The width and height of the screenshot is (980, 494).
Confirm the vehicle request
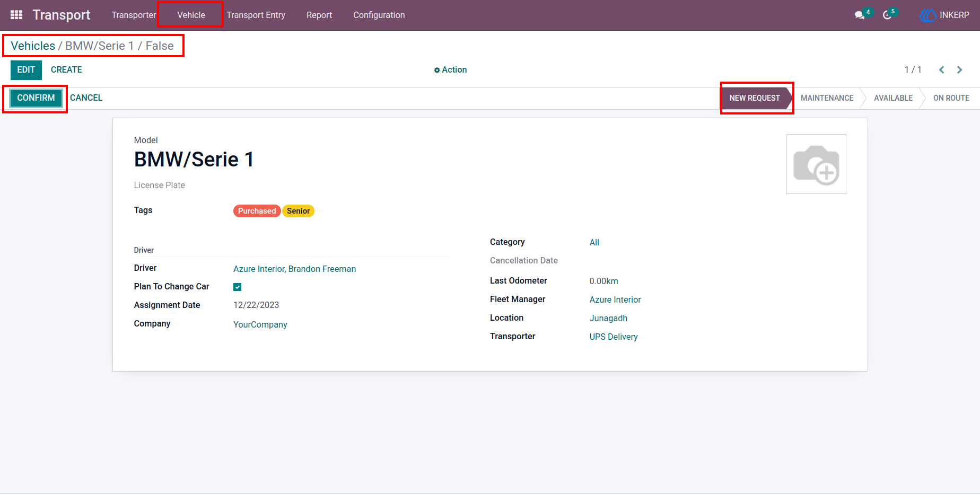point(36,98)
